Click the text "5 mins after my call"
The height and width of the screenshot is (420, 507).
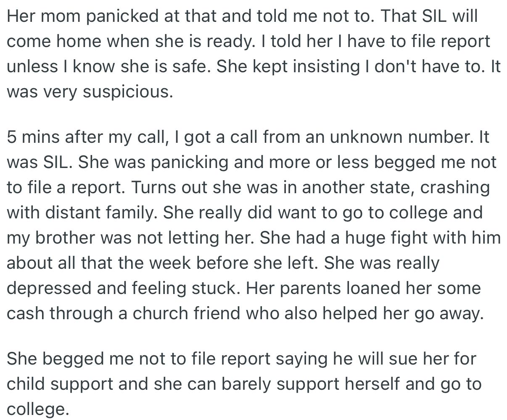click(x=84, y=137)
